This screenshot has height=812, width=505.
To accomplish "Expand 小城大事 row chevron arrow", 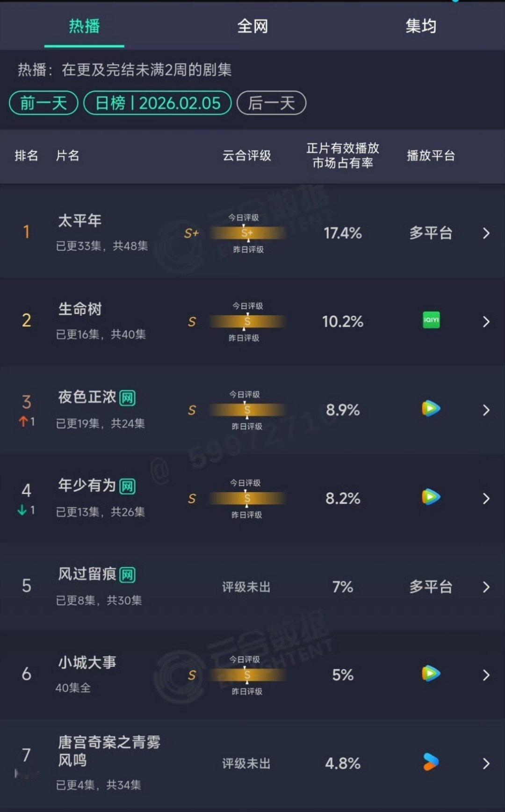I will [x=486, y=675].
